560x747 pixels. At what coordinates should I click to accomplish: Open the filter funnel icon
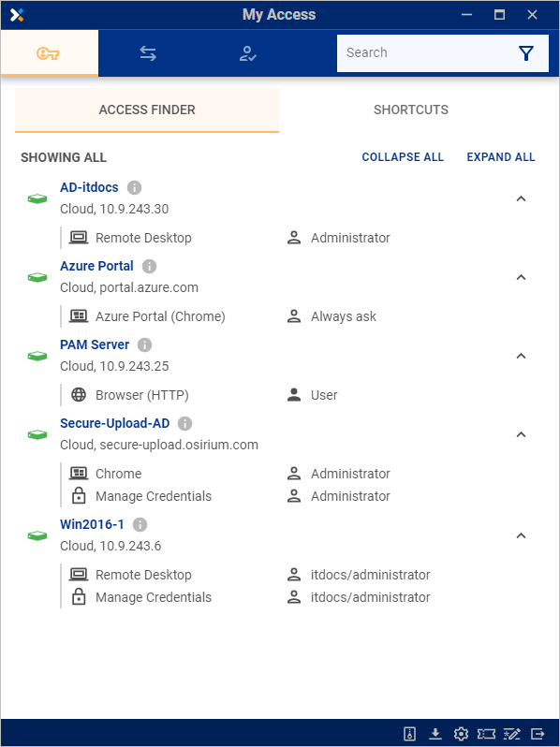526,52
